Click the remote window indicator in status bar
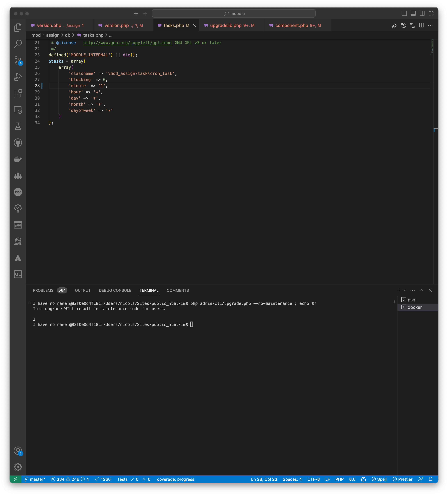Viewport: 448px width, 495px height. (x=15, y=479)
